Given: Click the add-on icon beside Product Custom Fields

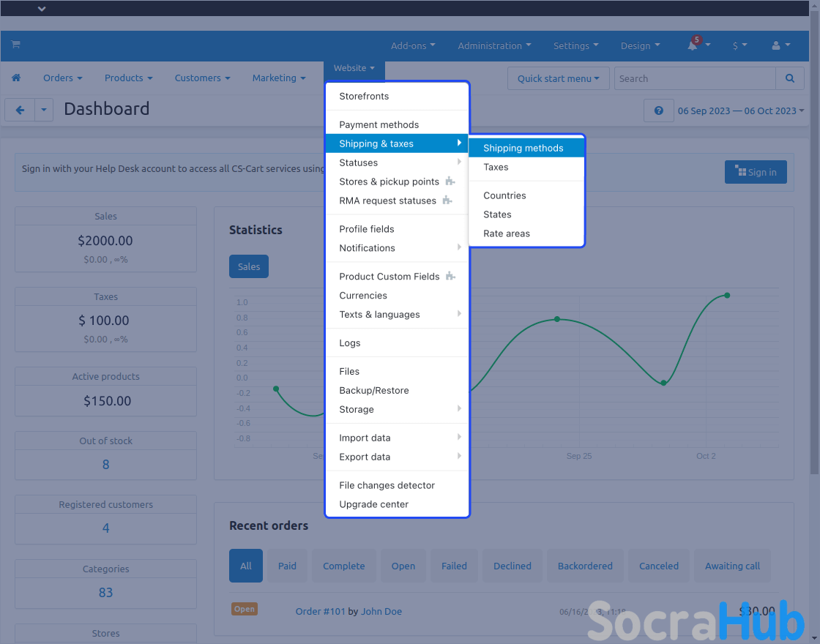Looking at the screenshot, I should click(450, 277).
